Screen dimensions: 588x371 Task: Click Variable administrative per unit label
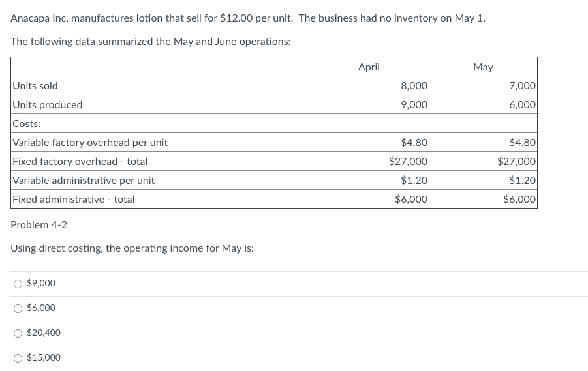click(84, 181)
